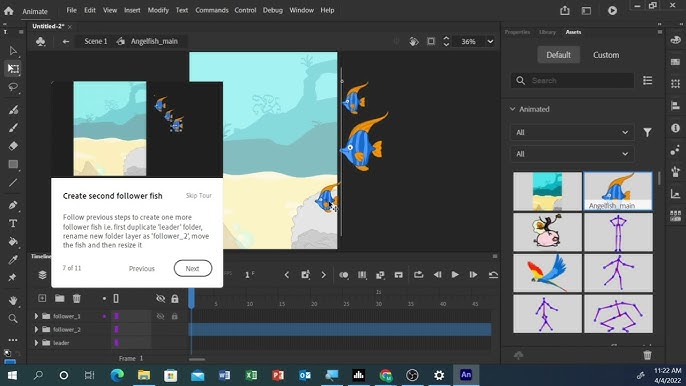Click the timeline playhead marker
The image size is (686, 386).
tap(191, 298)
